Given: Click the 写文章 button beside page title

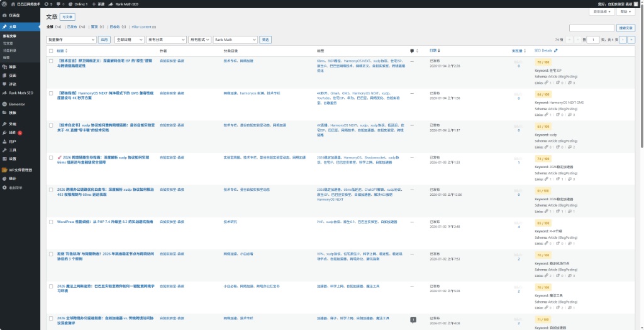Looking at the screenshot, I should click(x=67, y=17).
